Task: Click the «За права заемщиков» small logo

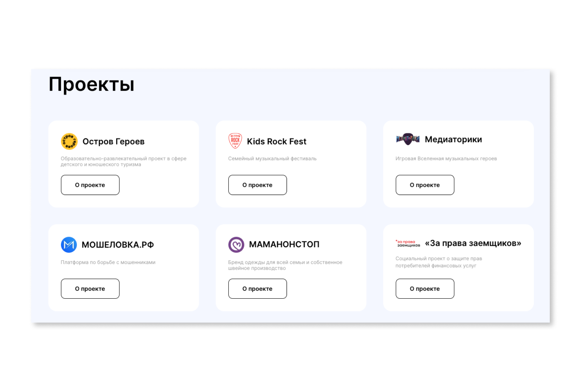Action: (x=408, y=244)
